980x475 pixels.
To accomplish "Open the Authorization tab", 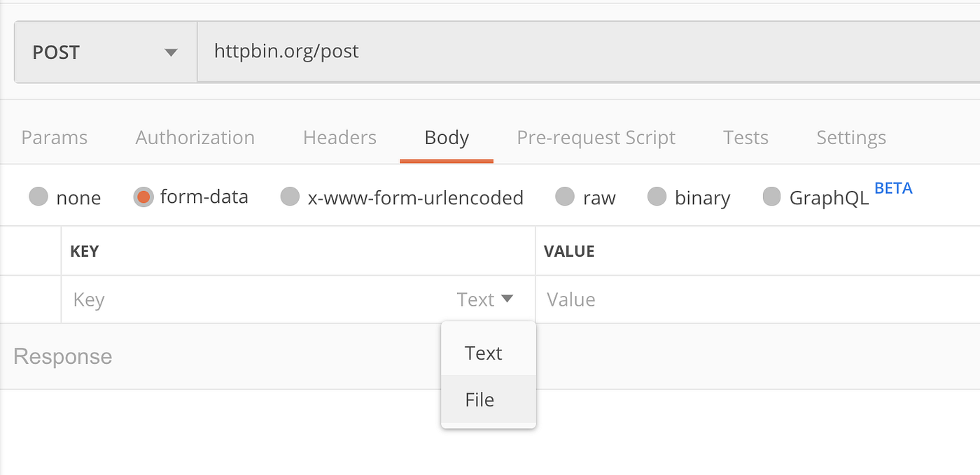I will [195, 137].
